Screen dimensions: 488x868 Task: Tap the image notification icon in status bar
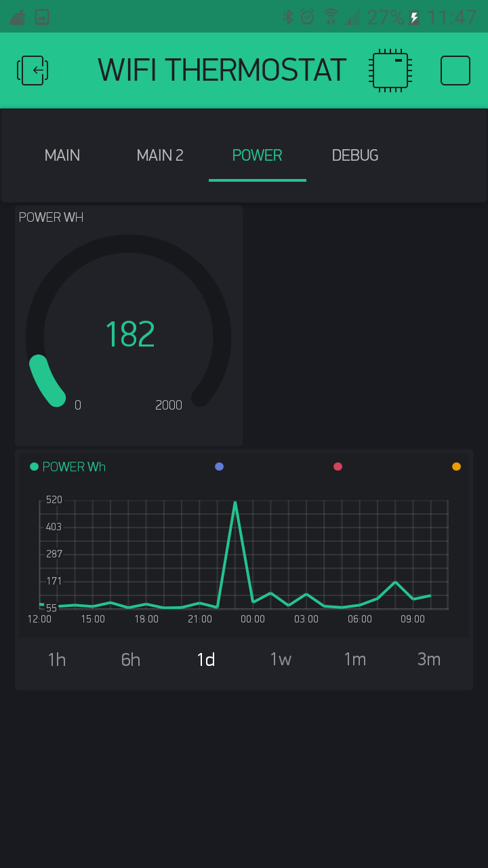click(x=42, y=17)
